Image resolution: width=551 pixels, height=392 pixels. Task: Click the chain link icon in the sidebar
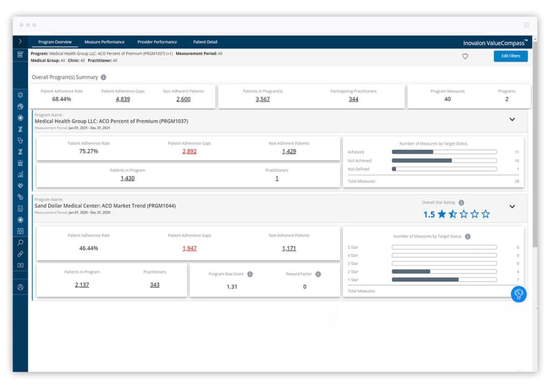click(20, 254)
